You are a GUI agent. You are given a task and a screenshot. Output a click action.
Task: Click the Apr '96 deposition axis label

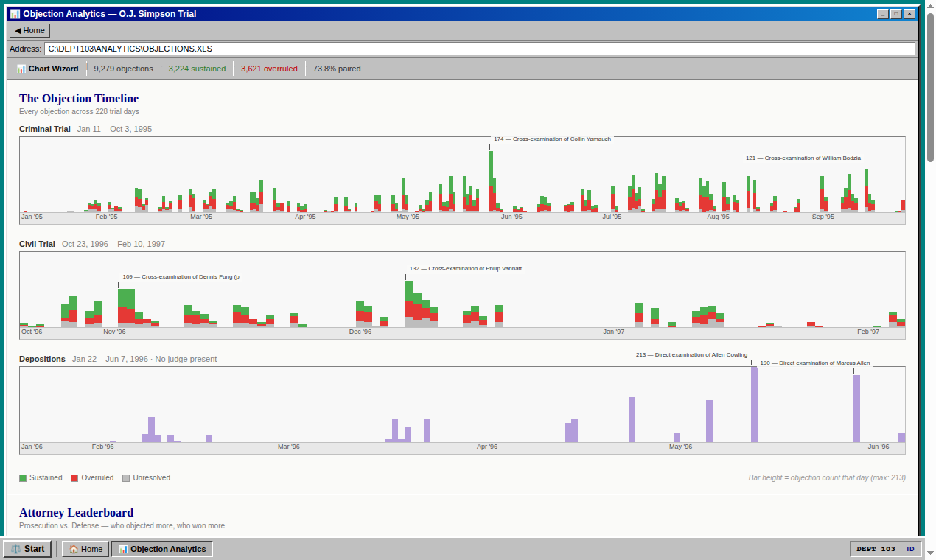click(x=487, y=447)
